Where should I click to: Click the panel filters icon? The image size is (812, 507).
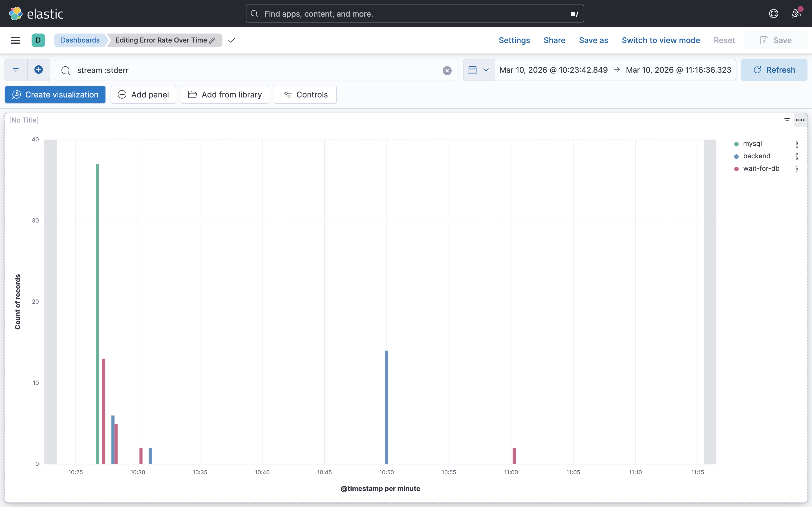point(787,120)
